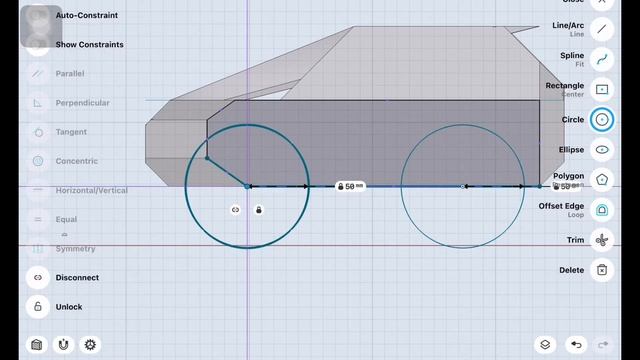Open the settings gear icon
The width and height of the screenshot is (640, 360).
(90, 345)
